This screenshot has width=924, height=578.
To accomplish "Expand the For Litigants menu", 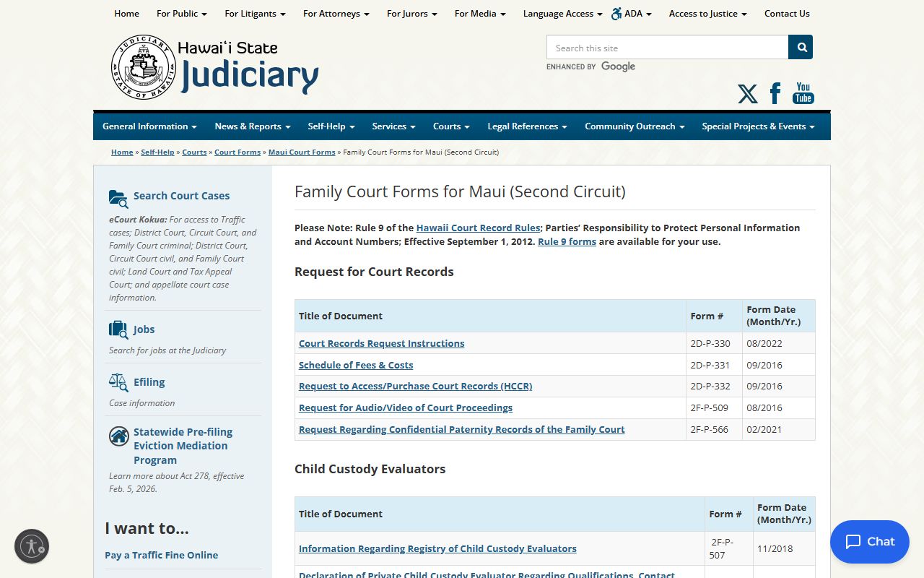I will [255, 13].
